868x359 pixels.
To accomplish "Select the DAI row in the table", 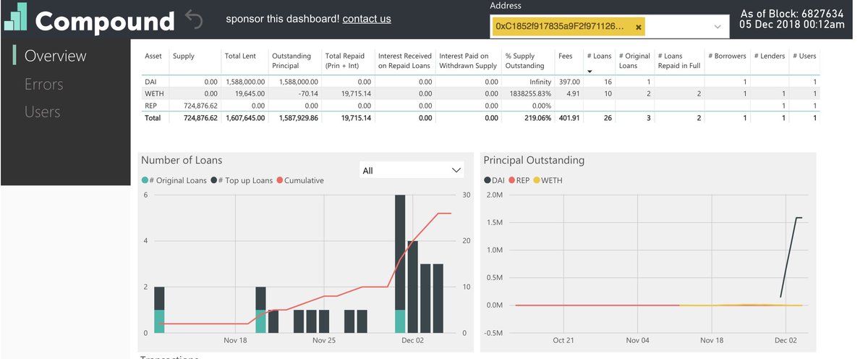I will coord(481,82).
